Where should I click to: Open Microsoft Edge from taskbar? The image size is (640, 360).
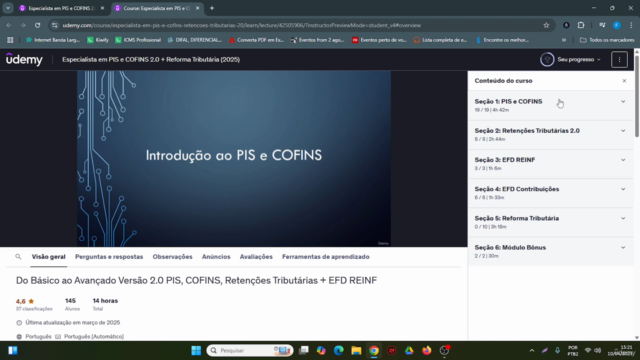click(339, 351)
